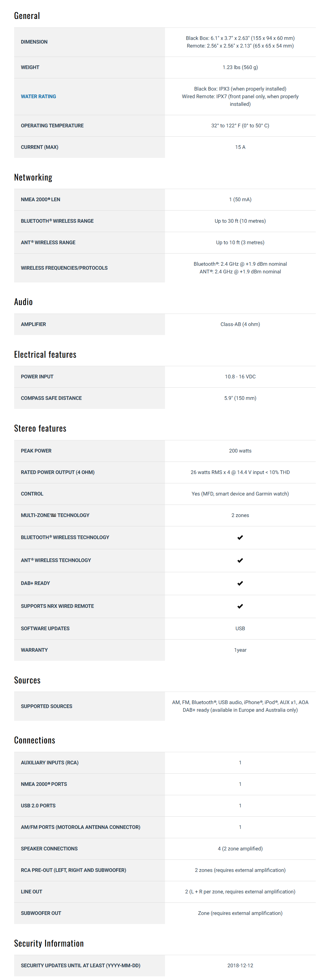Click the Supported Sources description text
Screen dimensions: 333x980
pyautogui.click(x=240, y=706)
